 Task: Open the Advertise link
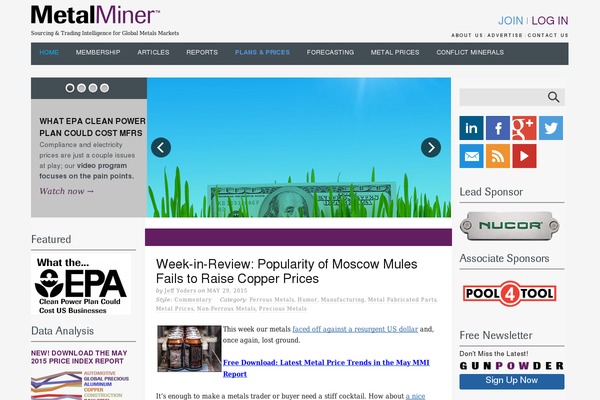[505, 35]
